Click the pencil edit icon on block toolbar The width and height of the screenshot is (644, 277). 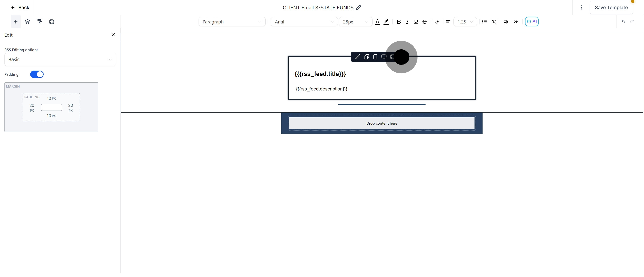pyautogui.click(x=358, y=57)
